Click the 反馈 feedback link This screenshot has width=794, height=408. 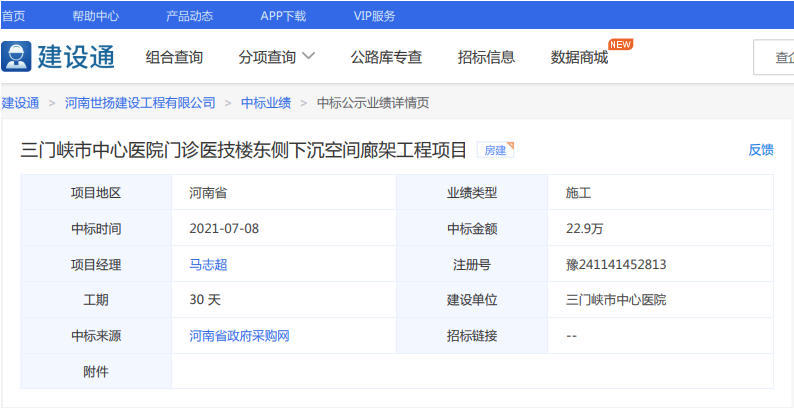[x=761, y=150]
